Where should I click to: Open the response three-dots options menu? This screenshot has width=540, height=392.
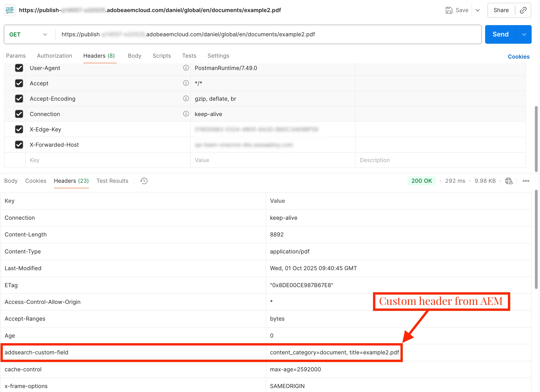(x=526, y=181)
